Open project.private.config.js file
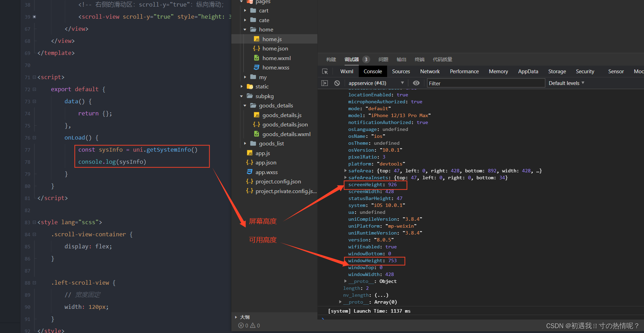 (286, 191)
